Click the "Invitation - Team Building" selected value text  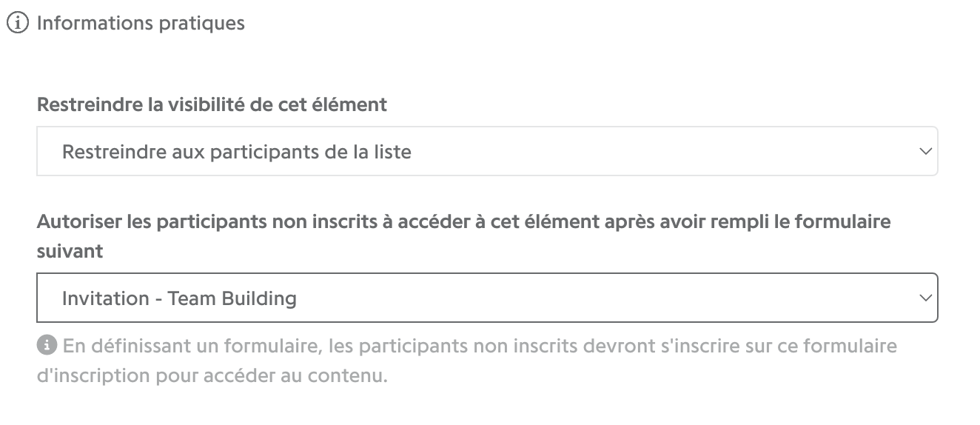[x=179, y=298]
